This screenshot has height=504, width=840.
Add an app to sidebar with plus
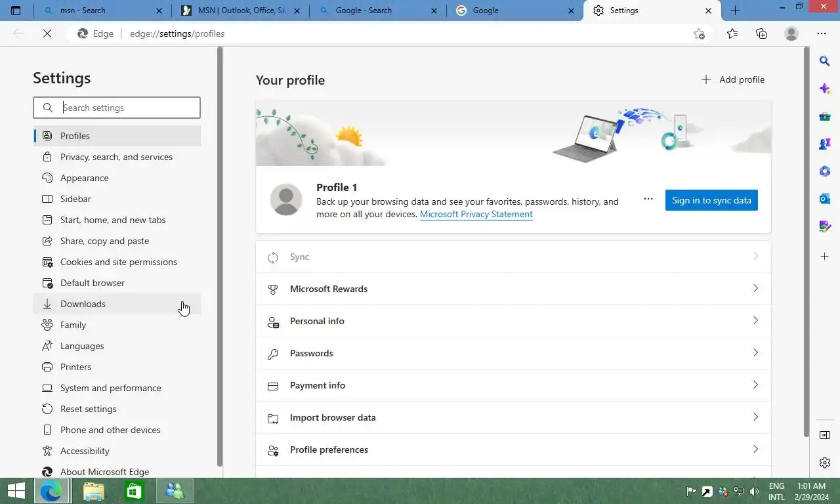825,256
